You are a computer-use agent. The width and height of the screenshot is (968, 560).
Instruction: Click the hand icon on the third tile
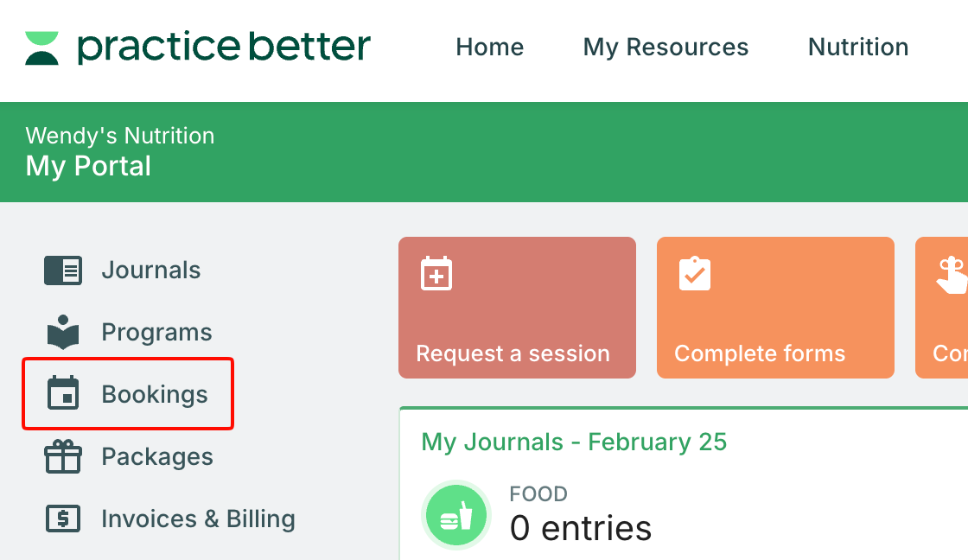[x=952, y=276]
